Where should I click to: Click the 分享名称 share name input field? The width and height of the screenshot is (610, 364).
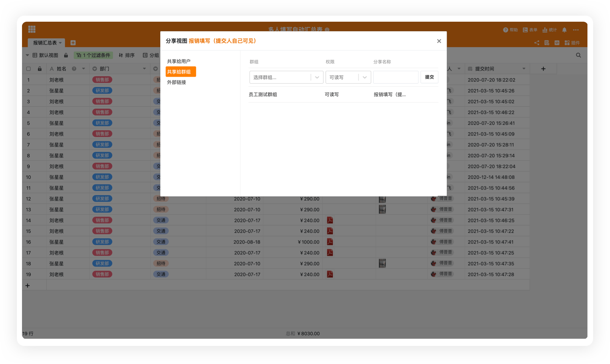(x=395, y=77)
